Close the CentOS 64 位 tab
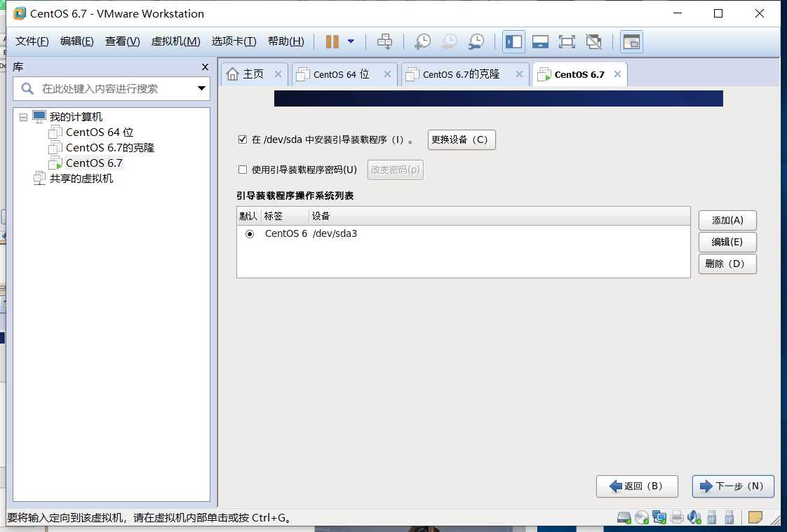The width and height of the screenshot is (787, 532). (x=387, y=74)
